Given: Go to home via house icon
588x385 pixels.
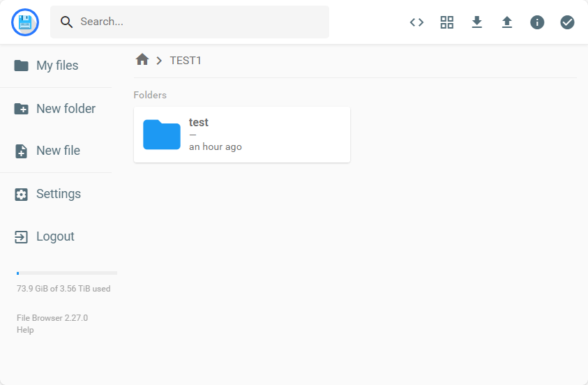Looking at the screenshot, I should tap(142, 59).
